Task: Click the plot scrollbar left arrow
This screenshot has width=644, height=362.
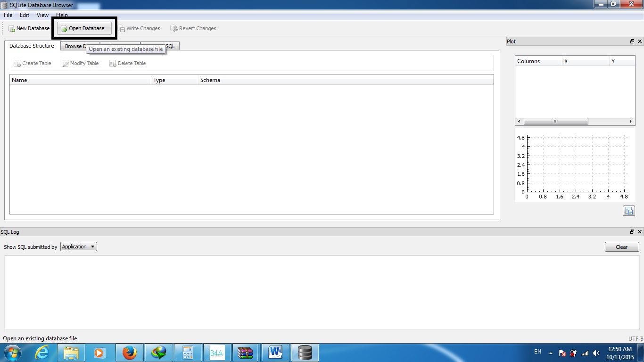Action: coord(519,121)
